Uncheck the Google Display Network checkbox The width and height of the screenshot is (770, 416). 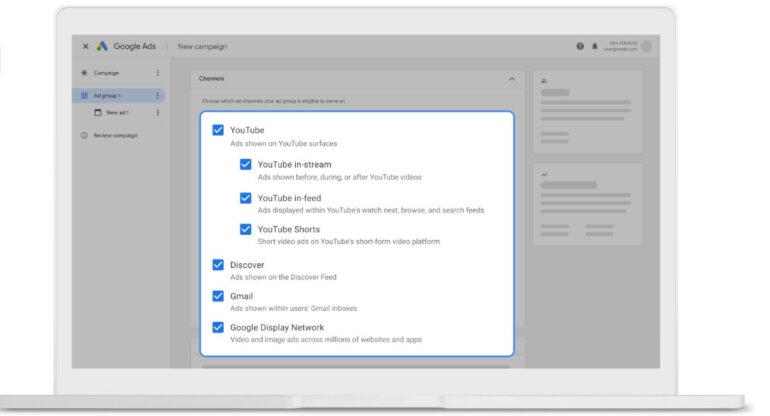pyautogui.click(x=218, y=327)
